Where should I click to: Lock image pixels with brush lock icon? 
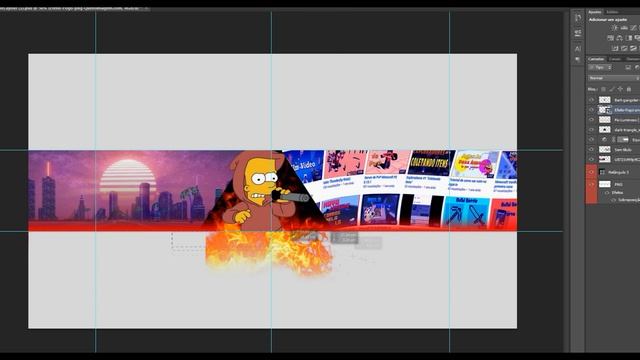(612, 89)
